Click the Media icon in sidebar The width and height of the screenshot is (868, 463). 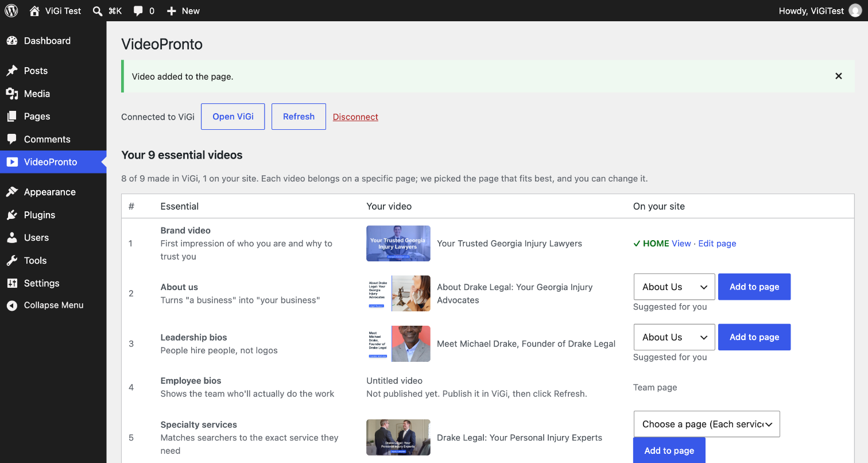click(12, 94)
